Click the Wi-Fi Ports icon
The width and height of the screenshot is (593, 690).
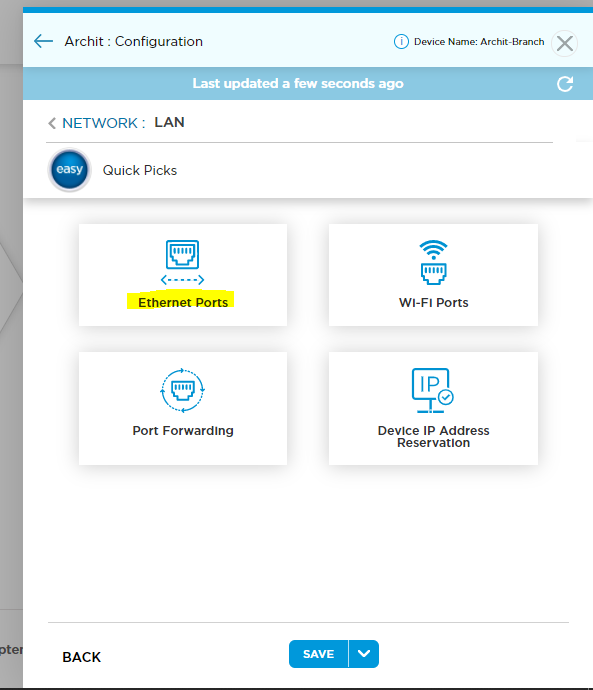(x=433, y=262)
